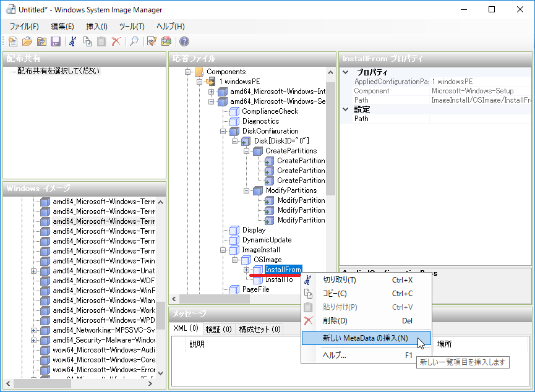Open the ファイル(F) menu

pos(24,26)
